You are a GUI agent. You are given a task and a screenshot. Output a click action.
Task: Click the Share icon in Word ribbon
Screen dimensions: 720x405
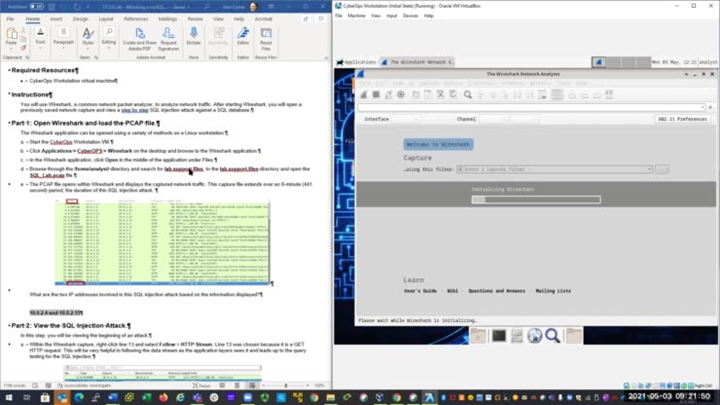(306, 19)
